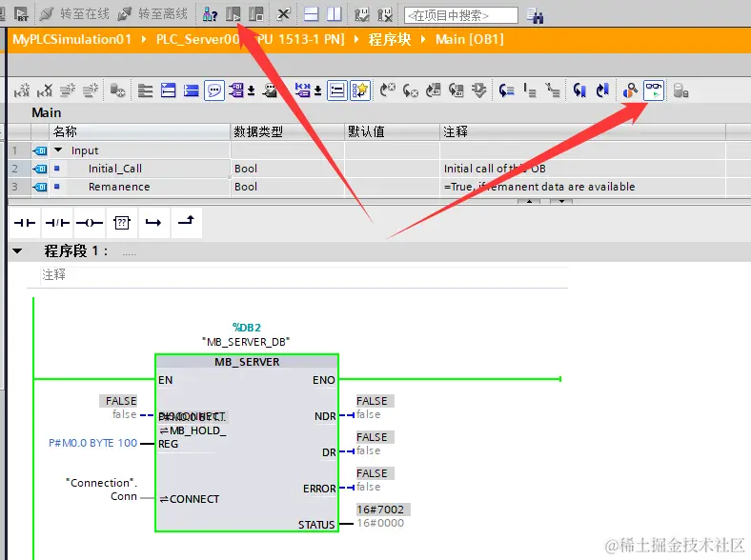
Task: Split the editor space horizontally
Action: (x=312, y=14)
